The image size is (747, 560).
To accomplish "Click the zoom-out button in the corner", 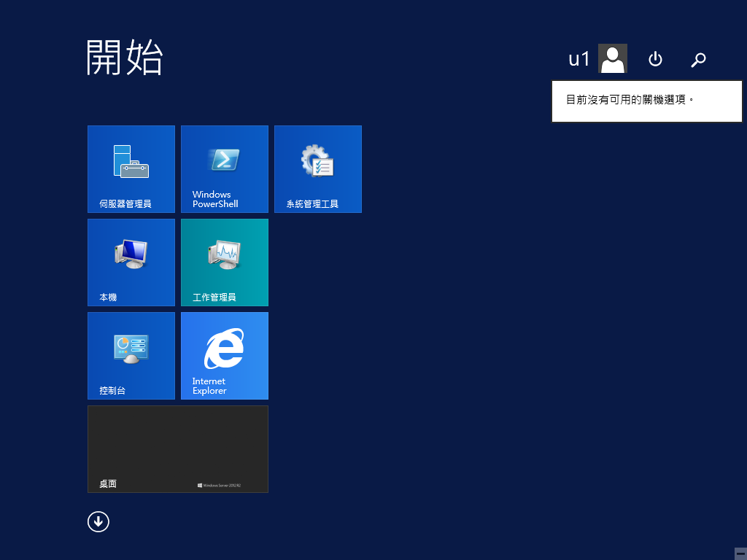I will click(x=740, y=554).
